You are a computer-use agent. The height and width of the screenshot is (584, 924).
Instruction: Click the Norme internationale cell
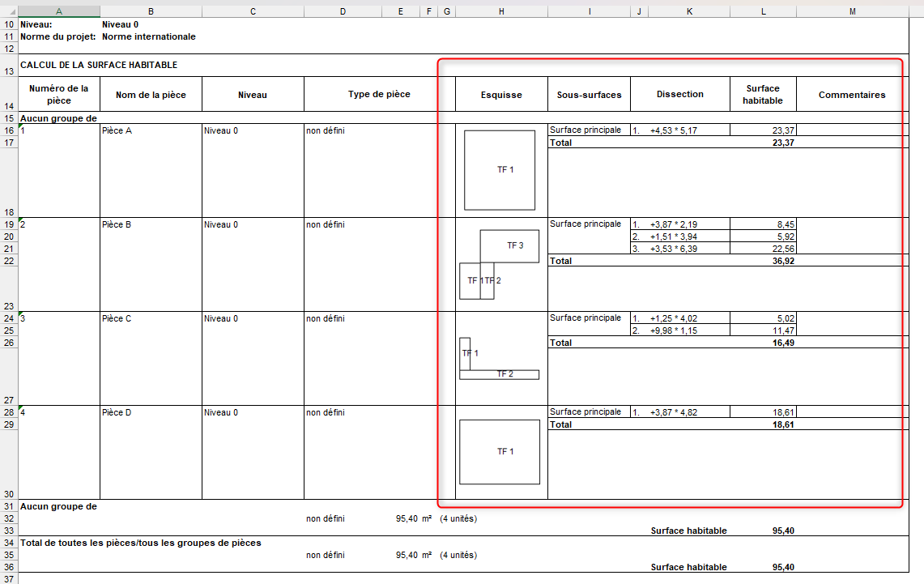(149, 36)
